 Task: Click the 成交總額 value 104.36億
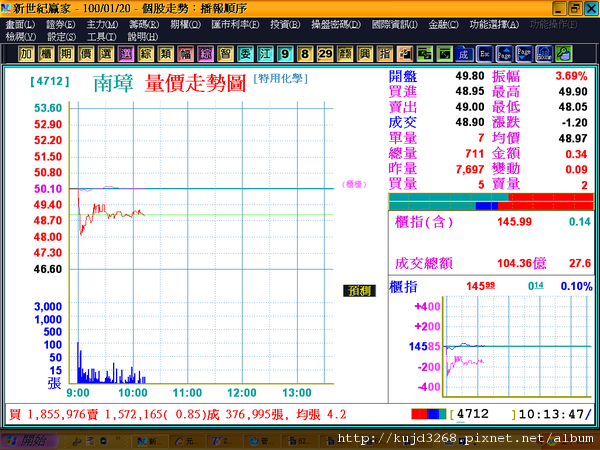522,263
